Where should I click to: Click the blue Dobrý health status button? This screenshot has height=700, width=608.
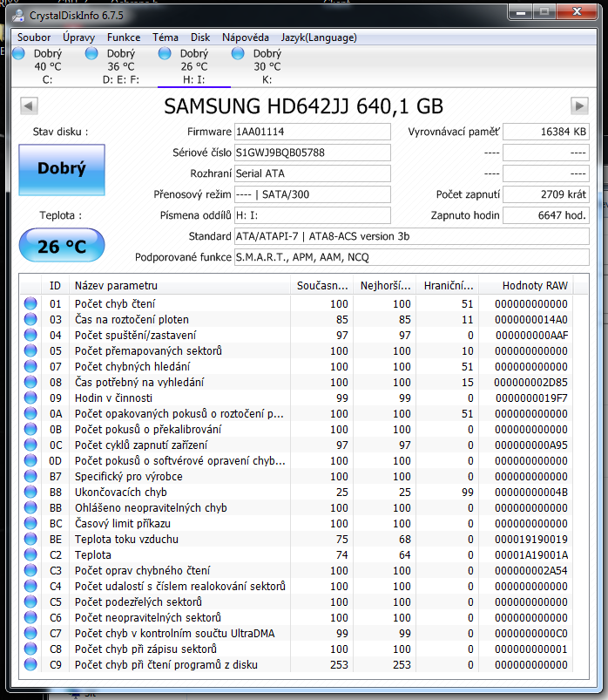pyautogui.click(x=61, y=169)
